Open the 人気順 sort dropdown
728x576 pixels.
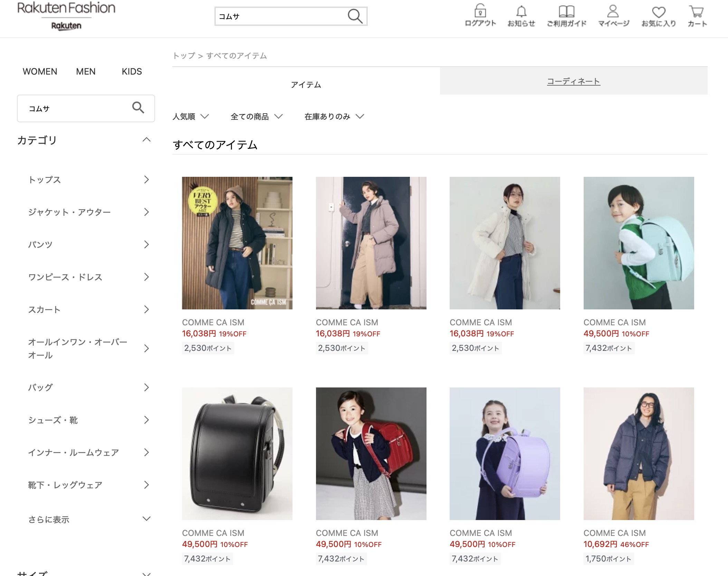click(x=191, y=117)
